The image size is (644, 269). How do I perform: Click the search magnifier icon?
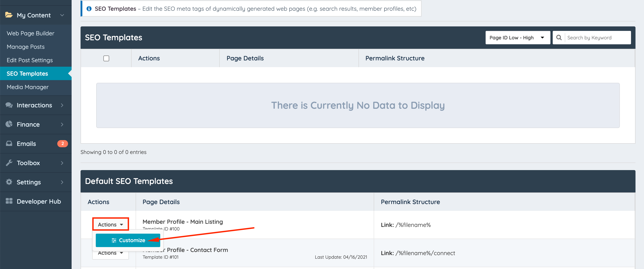coord(559,38)
